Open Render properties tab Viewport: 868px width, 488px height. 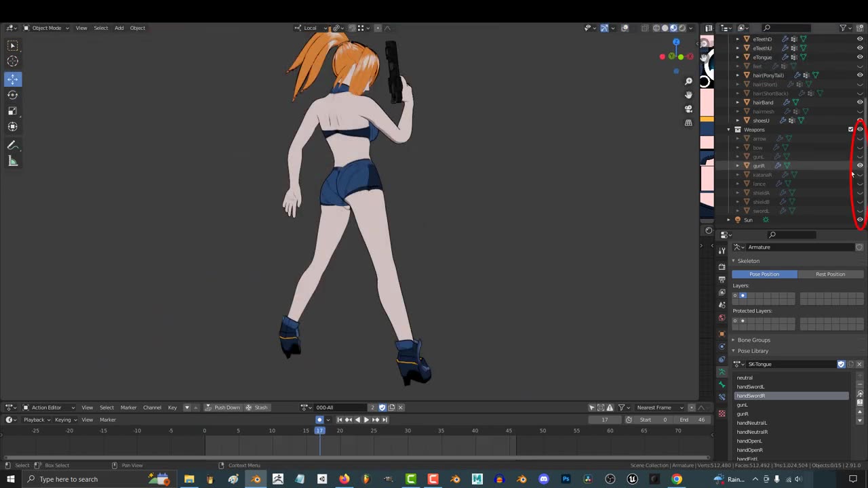click(x=722, y=266)
